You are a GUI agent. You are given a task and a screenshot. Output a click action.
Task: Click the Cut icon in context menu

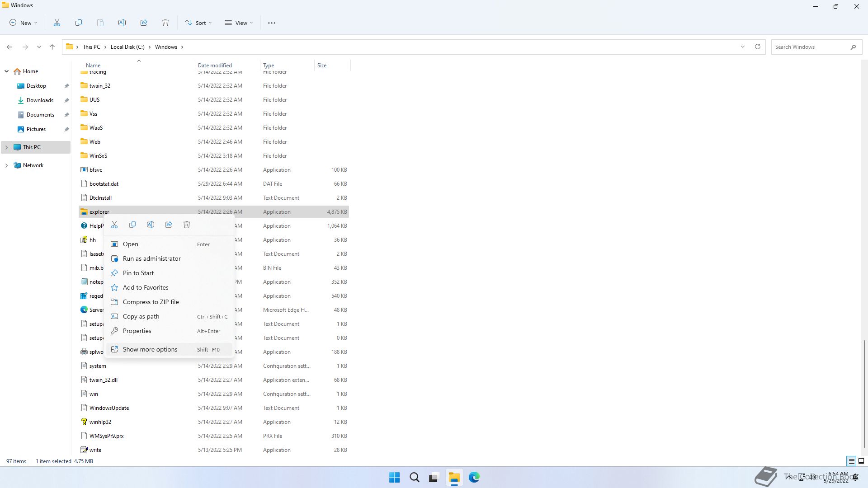click(x=114, y=225)
